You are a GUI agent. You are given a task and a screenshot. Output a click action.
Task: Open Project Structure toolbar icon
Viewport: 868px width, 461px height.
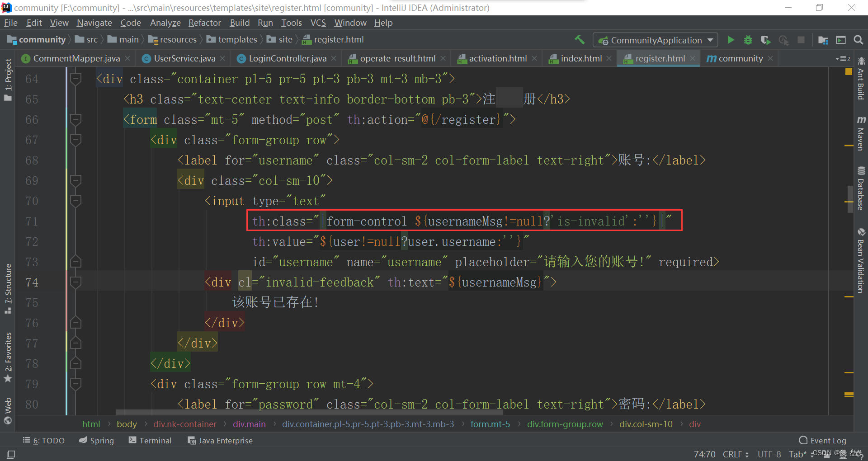coord(823,40)
